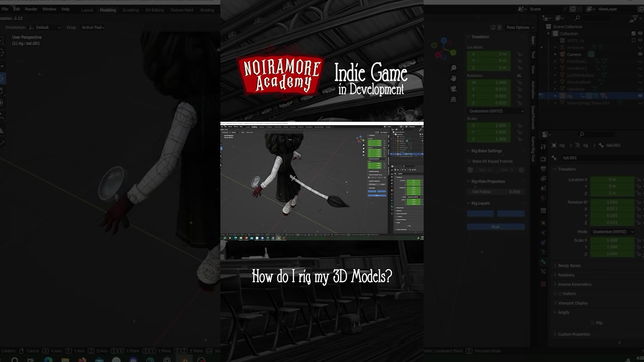This screenshot has width=644, height=362.
Task: Toggle camera view icon in viewport
Action: pos(453,89)
